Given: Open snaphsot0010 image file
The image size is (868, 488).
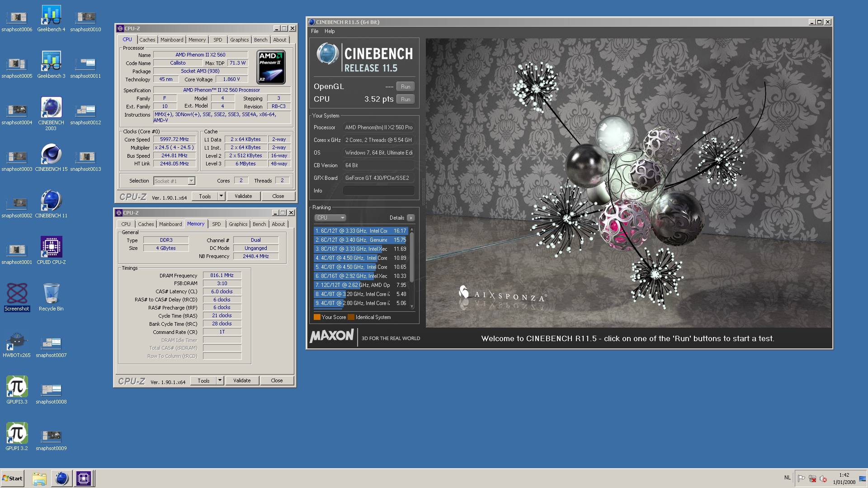Looking at the screenshot, I should (85, 21).
